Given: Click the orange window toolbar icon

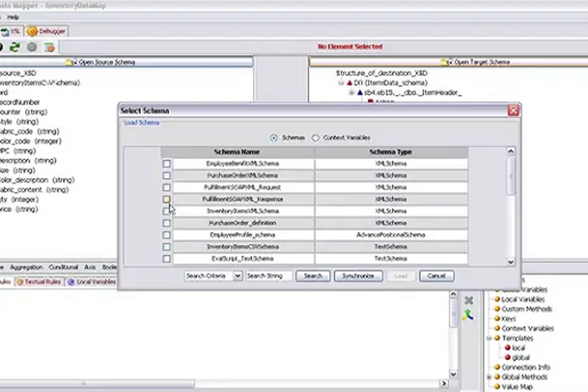Looking at the screenshot, I should tap(49, 47).
